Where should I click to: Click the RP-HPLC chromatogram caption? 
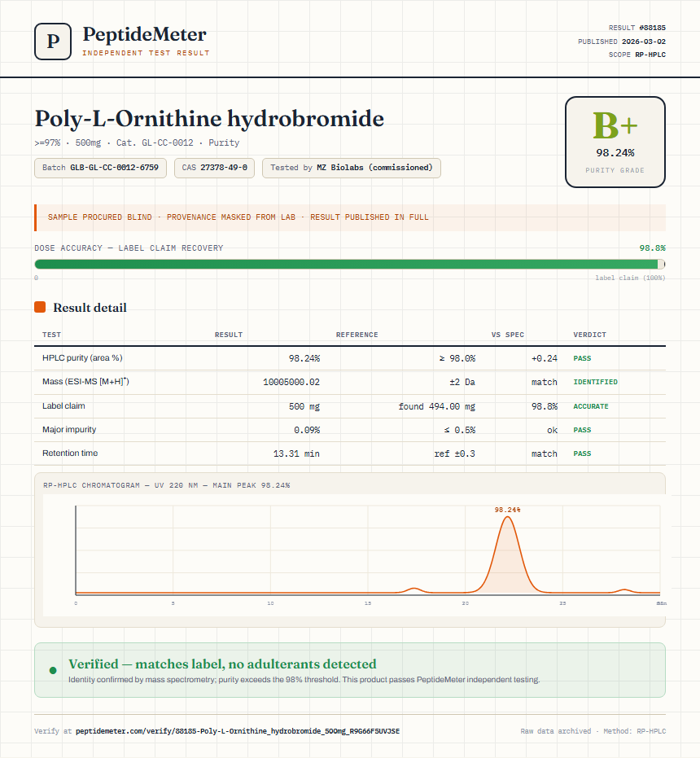click(x=166, y=485)
